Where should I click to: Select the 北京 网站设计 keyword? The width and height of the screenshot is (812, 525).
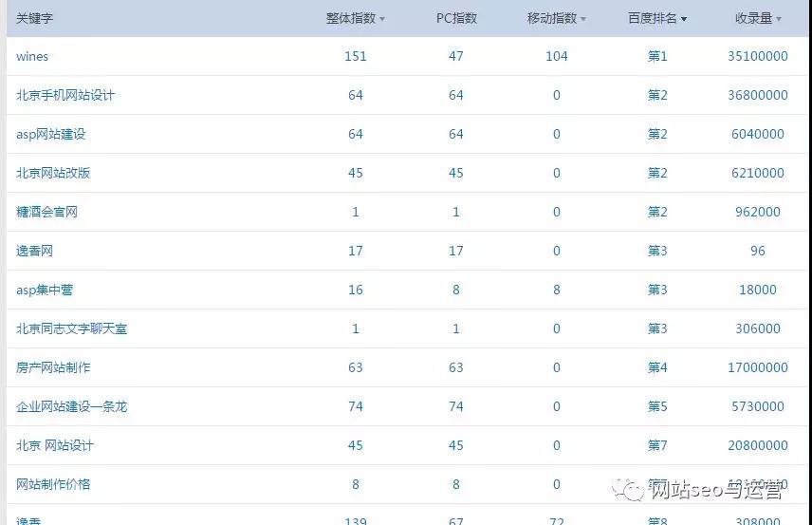(55, 445)
